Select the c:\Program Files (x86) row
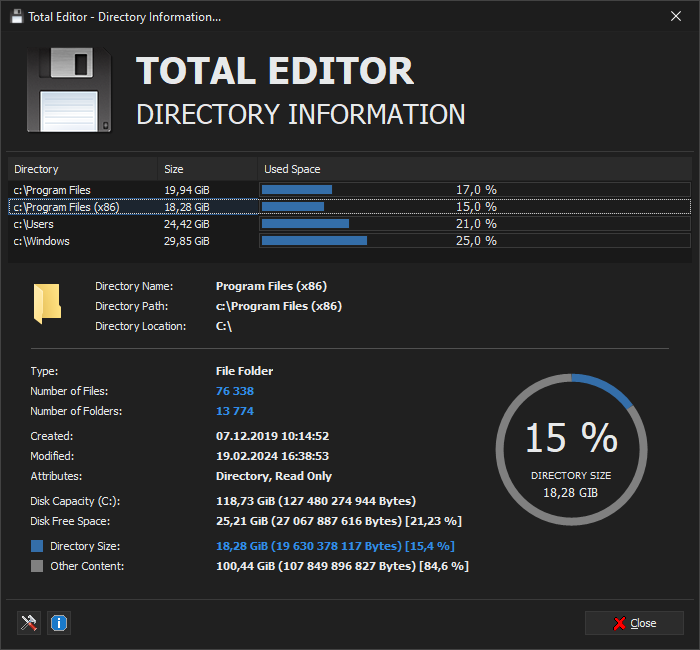The width and height of the screenshot is (700, 650). (x=350, y=207)
